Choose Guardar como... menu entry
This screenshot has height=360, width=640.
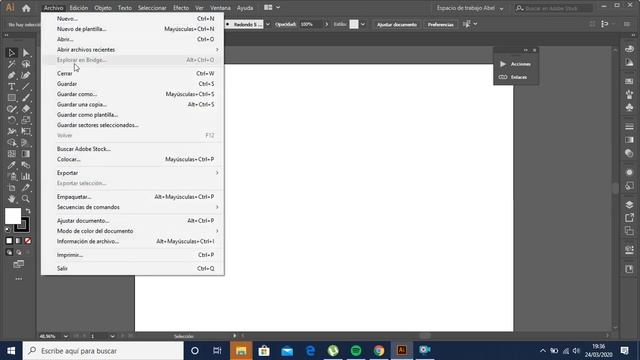133,94
